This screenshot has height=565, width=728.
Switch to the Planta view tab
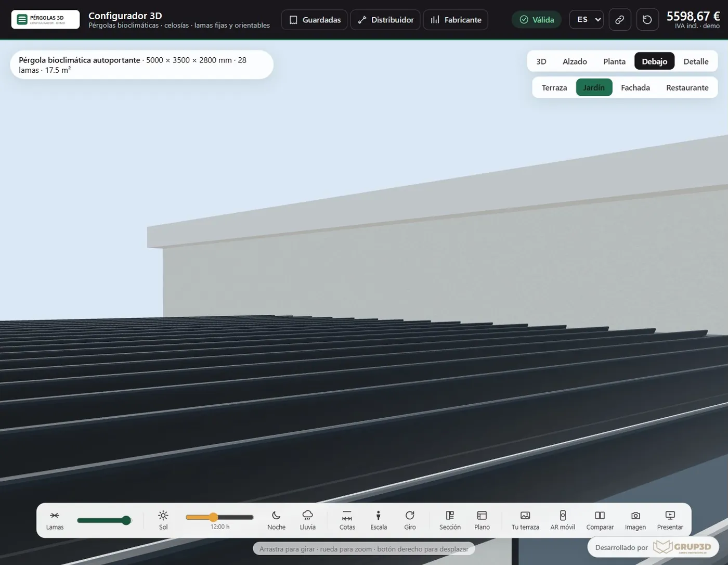[614, 61]
